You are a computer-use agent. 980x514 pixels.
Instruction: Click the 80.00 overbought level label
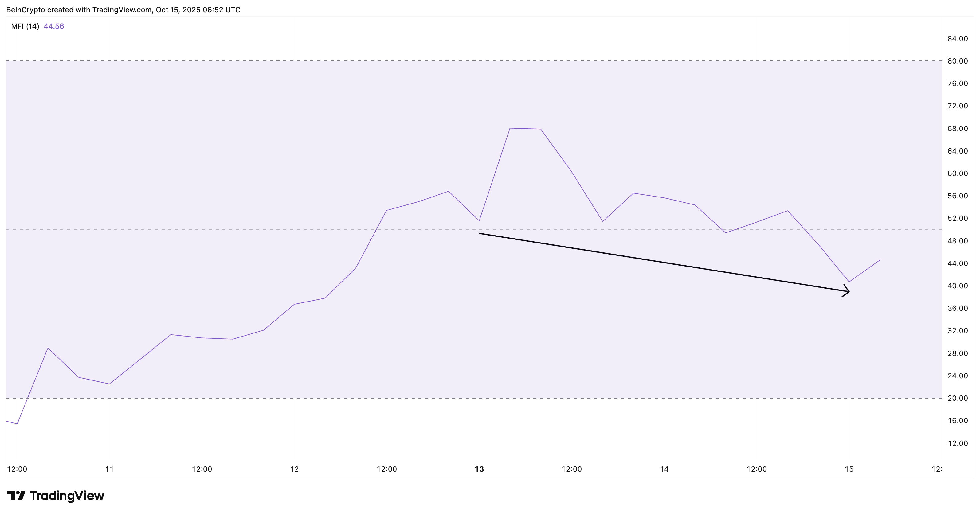pyautogui.click(x=958, y=61)
